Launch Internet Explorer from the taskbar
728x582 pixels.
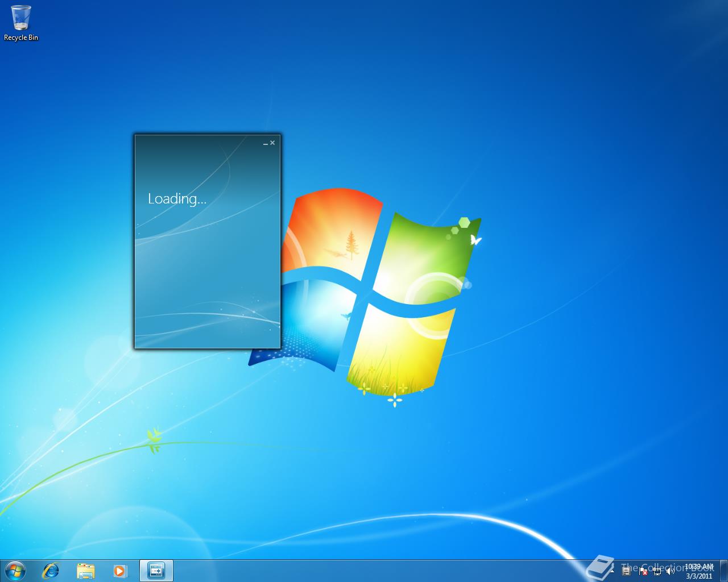click(x=51, y=571)
